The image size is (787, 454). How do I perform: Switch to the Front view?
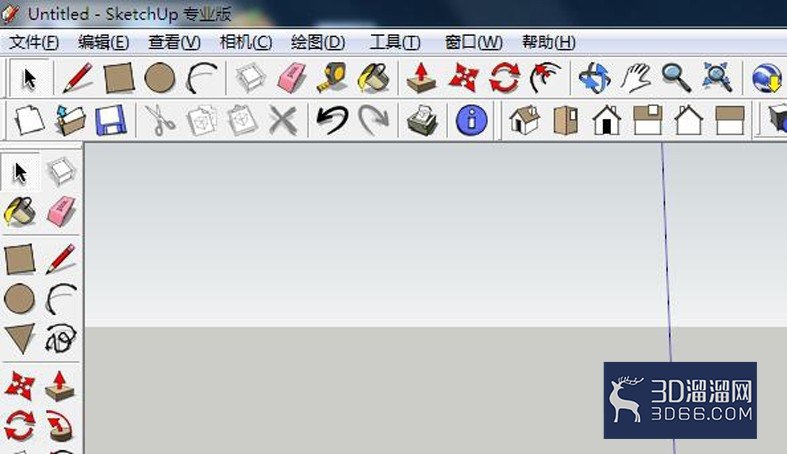606,120
